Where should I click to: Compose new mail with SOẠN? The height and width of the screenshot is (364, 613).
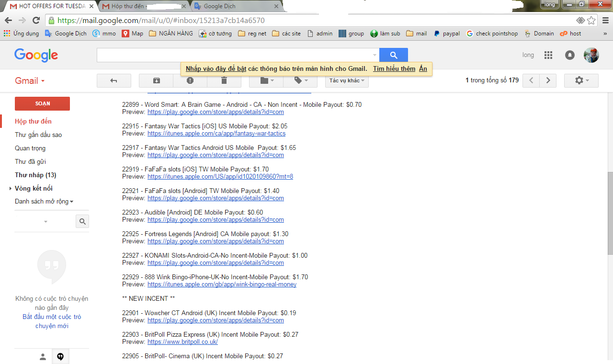point(42,103)
